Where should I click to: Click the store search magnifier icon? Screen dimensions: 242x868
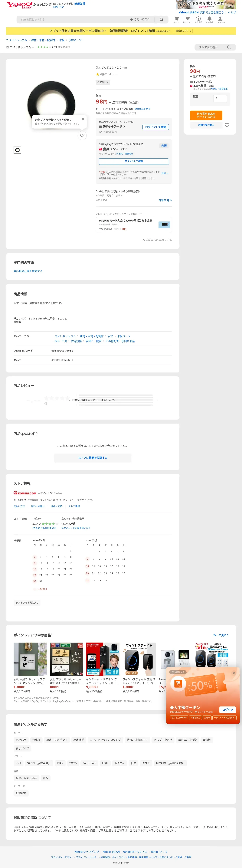(229, 47)
